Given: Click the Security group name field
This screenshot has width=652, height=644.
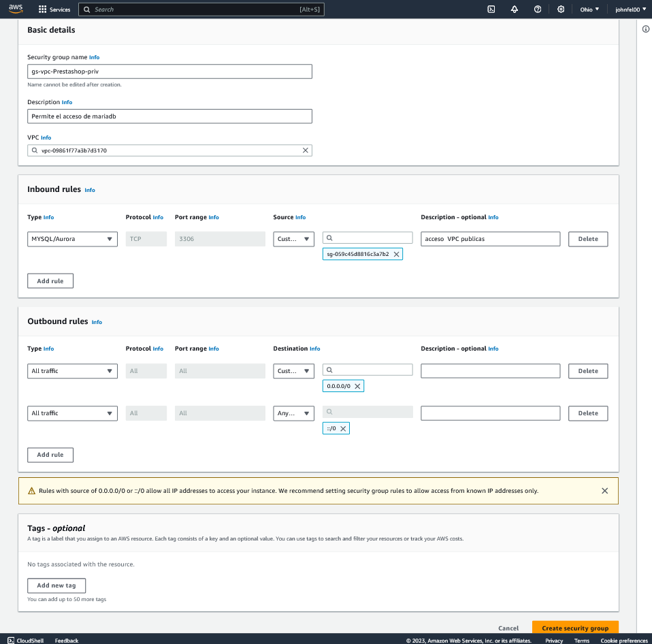Looking at the screenshot, I should point(169,71).
